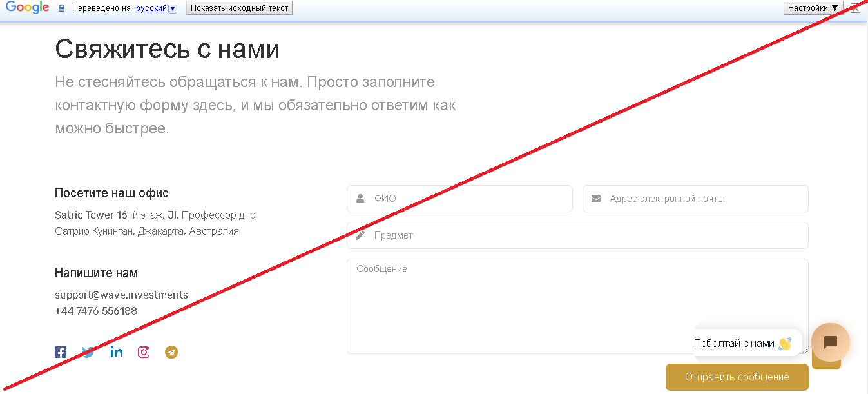Open the русский language dropdown arrow
This screenshot has width=868, height=394.
173,8
